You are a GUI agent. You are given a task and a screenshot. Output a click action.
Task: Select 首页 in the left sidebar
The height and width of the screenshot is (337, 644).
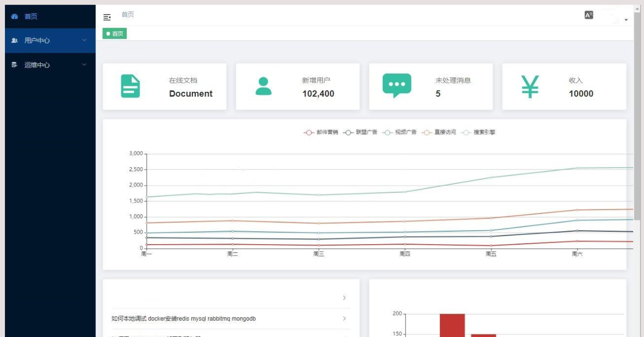pos(31,16)
